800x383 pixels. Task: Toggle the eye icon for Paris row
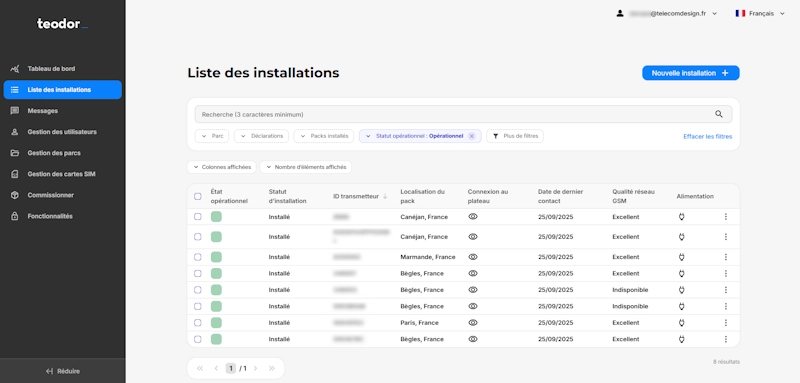473,323
